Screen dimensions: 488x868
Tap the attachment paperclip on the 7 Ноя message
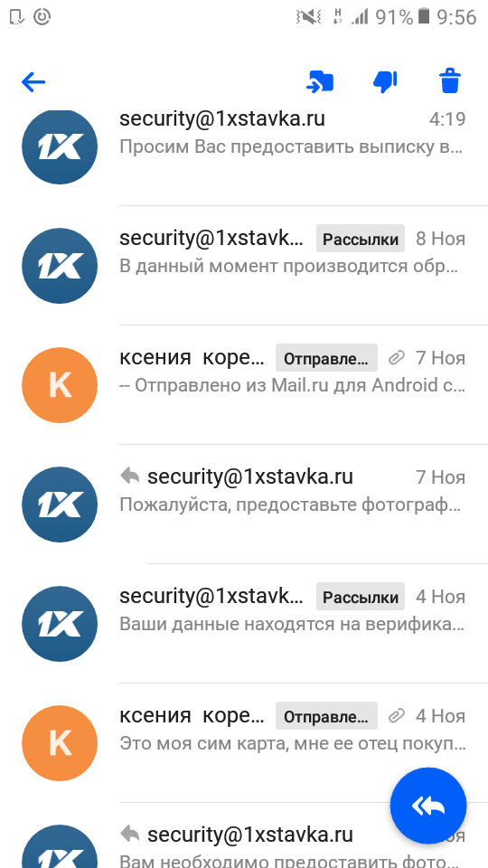pyautogui.click(x=397, y=358)
